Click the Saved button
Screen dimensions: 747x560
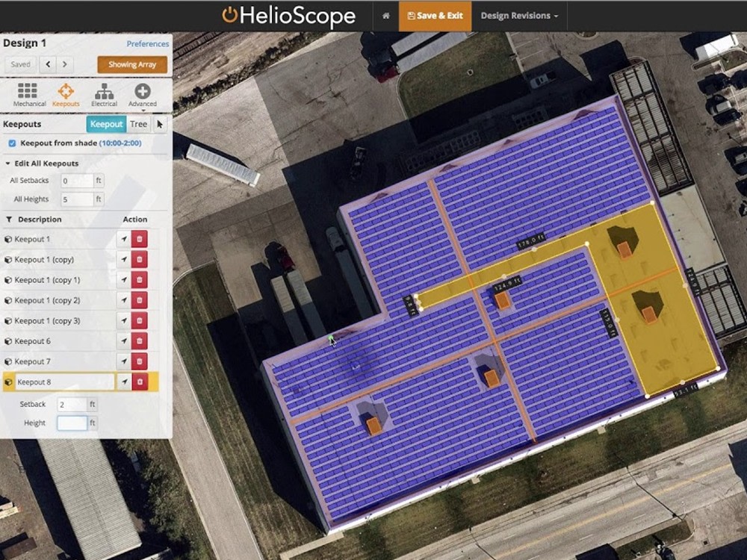coord(20,64)
